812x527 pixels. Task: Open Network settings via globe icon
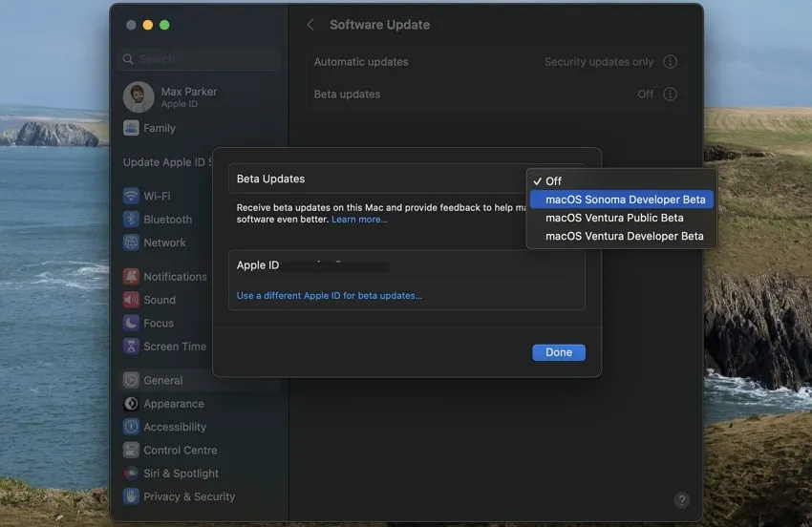click(x=131, y=242)
